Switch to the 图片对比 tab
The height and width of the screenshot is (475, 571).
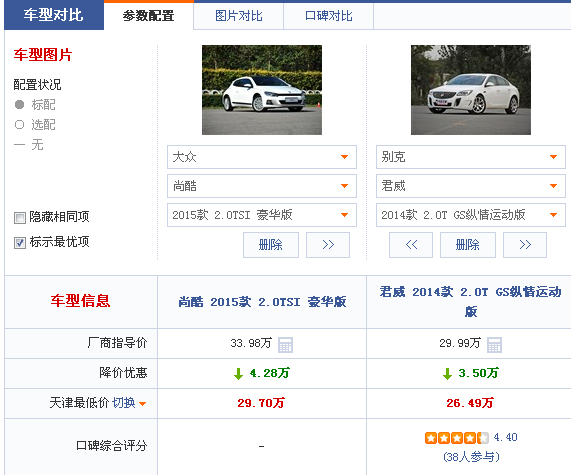tap(239, 16)
